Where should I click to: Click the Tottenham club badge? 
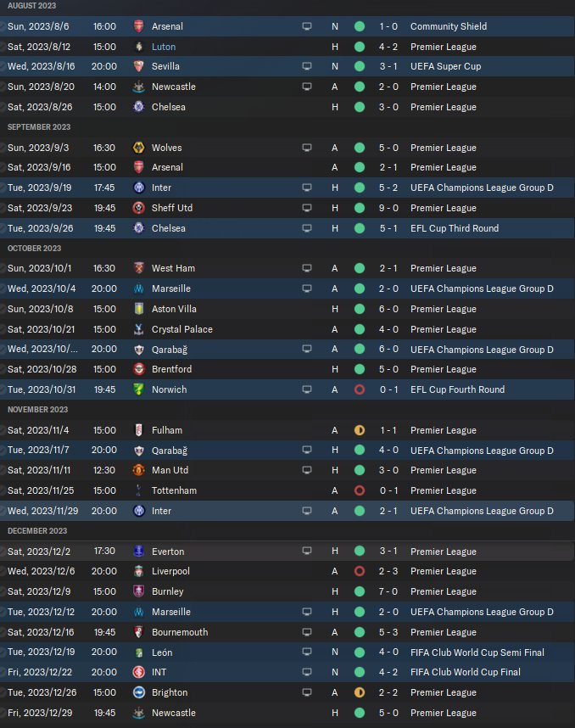tap(138, 490)
